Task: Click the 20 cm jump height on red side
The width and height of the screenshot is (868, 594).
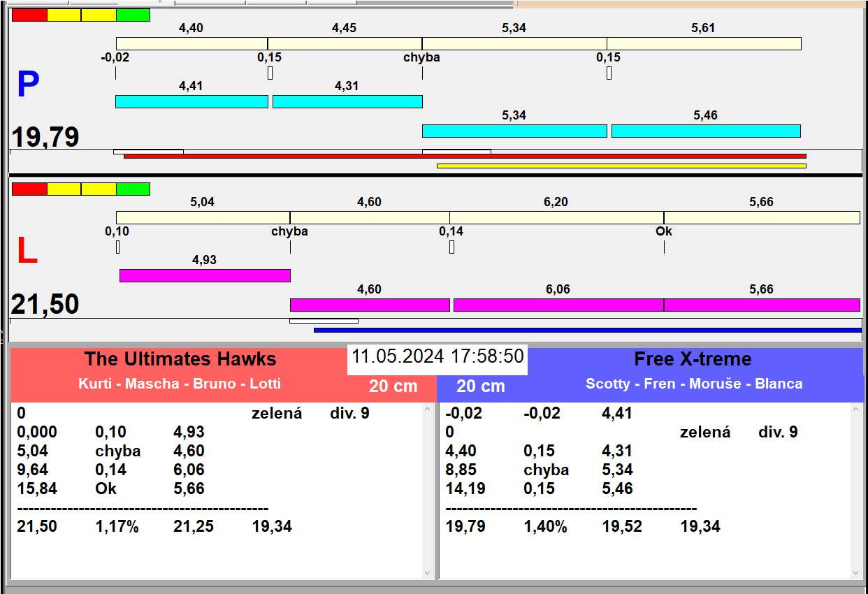Action: 393,386
